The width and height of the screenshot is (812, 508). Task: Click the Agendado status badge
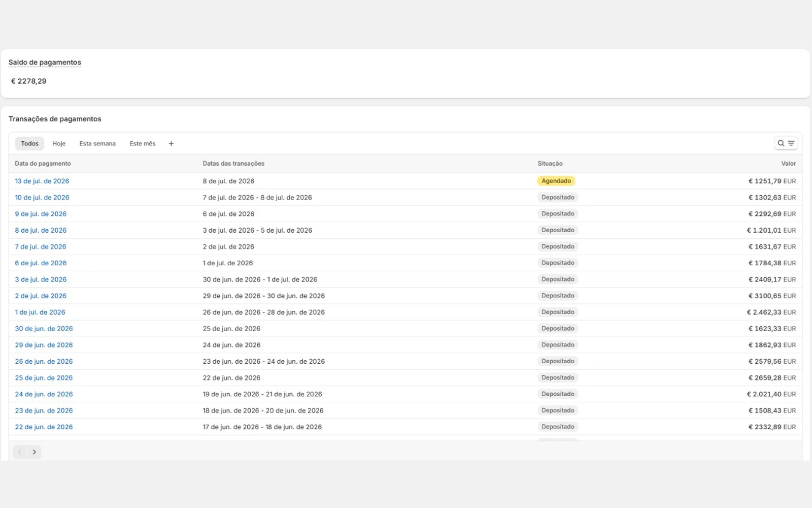click(556, 181)
